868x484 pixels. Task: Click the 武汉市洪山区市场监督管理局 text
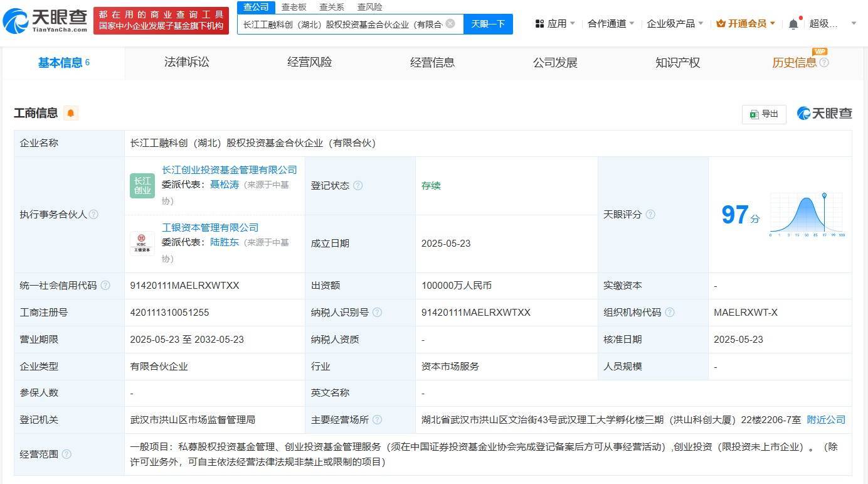(x=193, y=420)
